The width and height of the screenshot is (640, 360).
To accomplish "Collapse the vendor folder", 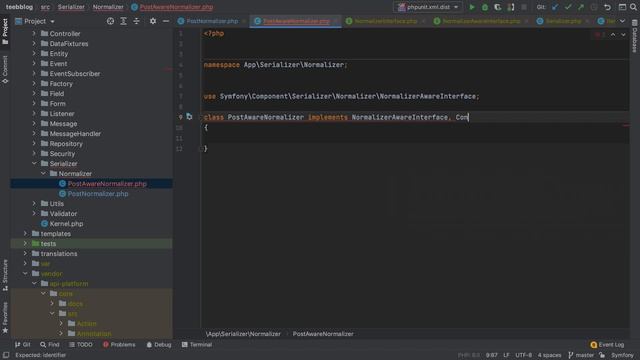I will (25, 273).
